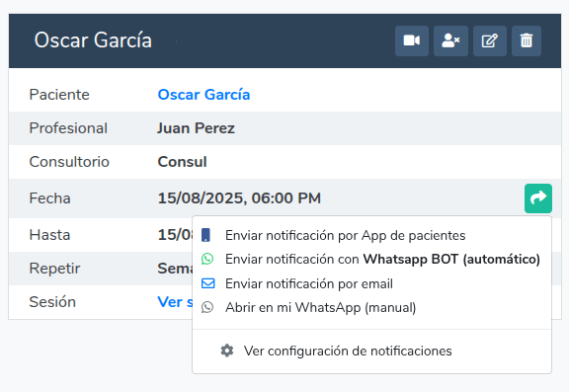
Task: Choose Abrir en mi WhatsApp (manual)
Action: 371,307
